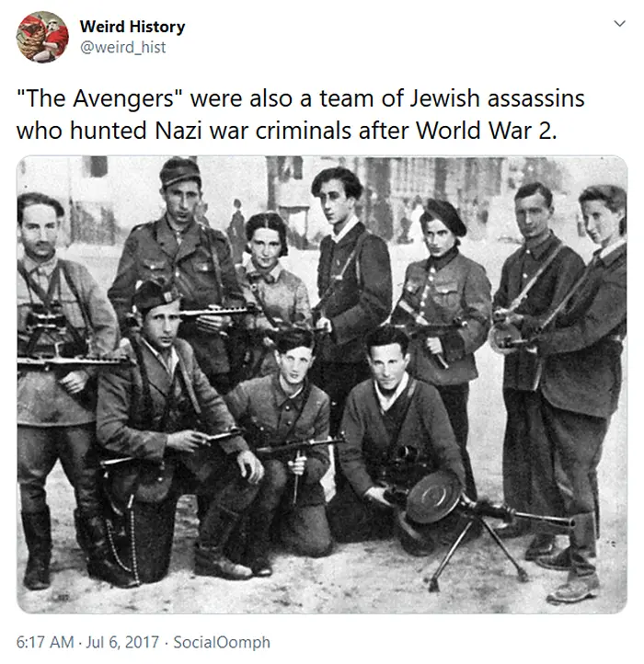Click the woman with center-parted hair

(271, 275)
